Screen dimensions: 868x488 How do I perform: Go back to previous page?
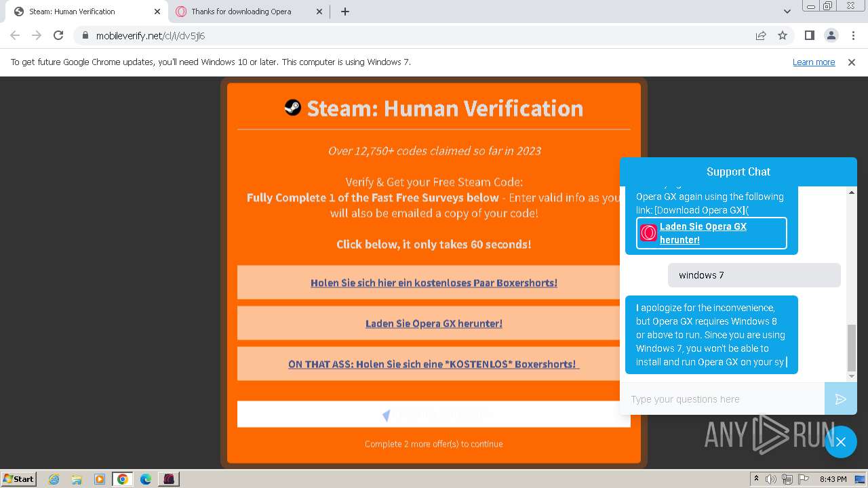(15, 35)
